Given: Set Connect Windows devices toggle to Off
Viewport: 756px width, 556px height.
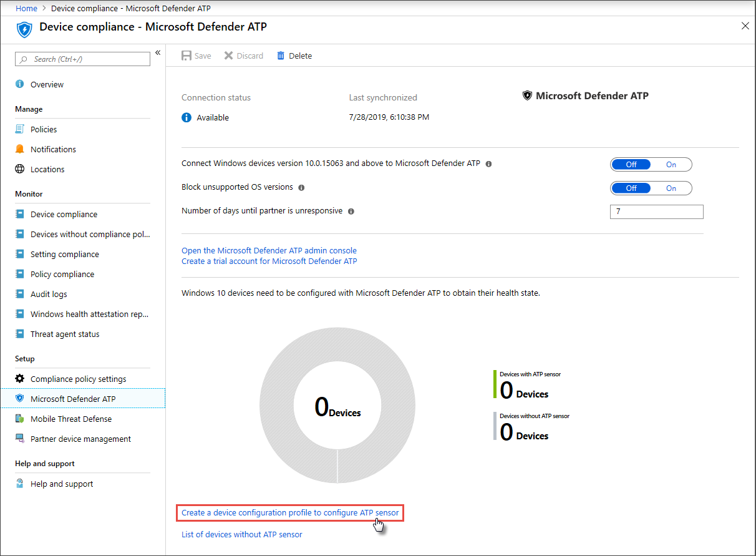Looking at the screenshot, I should point(631,165).
